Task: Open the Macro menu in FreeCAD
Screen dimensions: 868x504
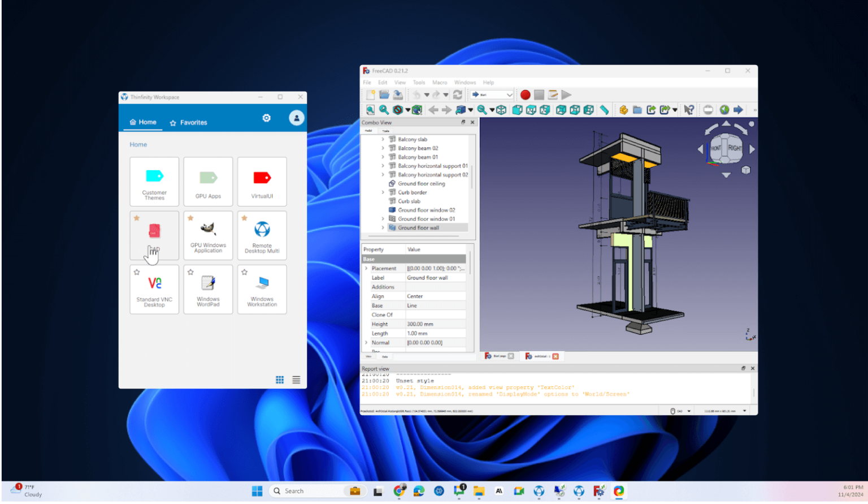Action: [x=440, y=82]
